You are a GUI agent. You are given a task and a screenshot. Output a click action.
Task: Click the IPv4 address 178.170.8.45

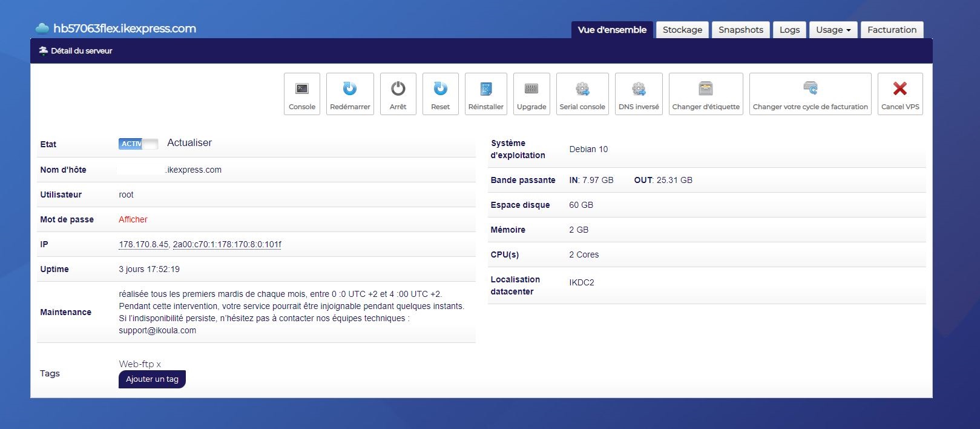143,244
